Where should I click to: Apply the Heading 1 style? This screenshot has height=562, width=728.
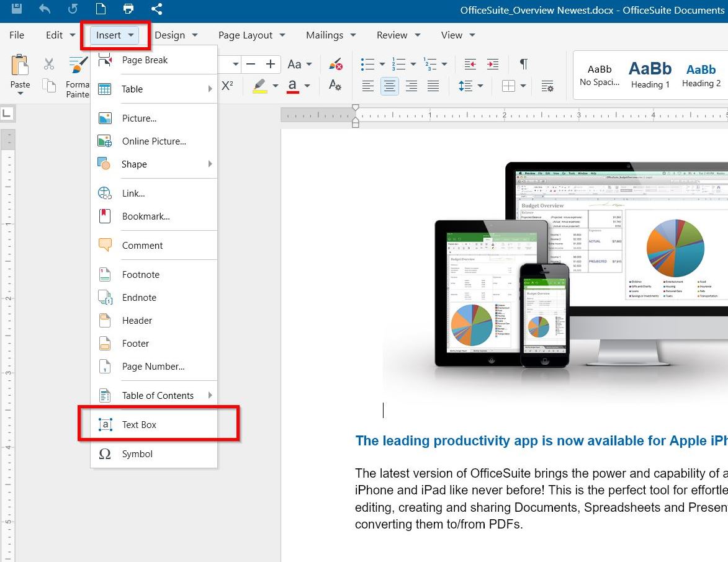click(650, 75)
